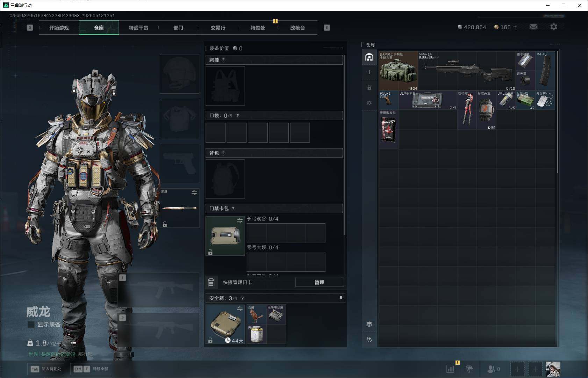Select the 无菌敷料包 item
This screenshot has width=588, height=378.
coord(389,130)
